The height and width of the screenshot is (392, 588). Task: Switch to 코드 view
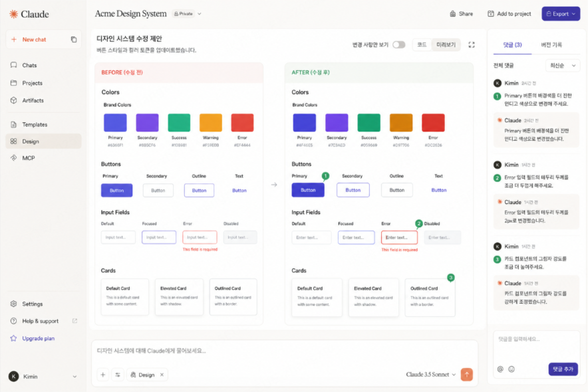pos(422,45)
